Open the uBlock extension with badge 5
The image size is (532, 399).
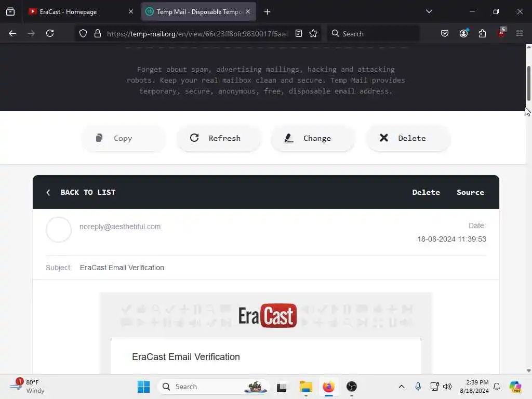click(x=501, y=33)
